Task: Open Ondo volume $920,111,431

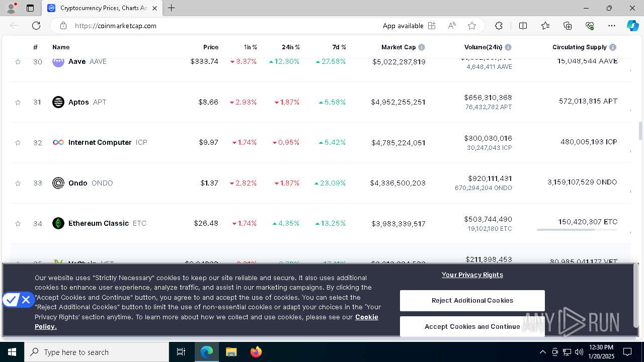Action: [x=490, y=178]
